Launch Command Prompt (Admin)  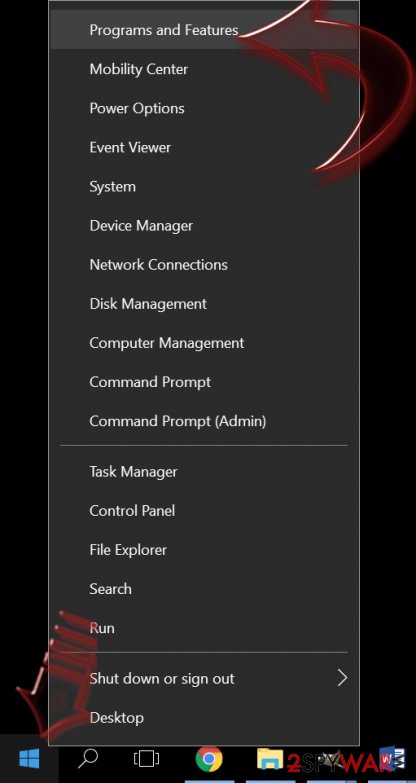point(204,421)
